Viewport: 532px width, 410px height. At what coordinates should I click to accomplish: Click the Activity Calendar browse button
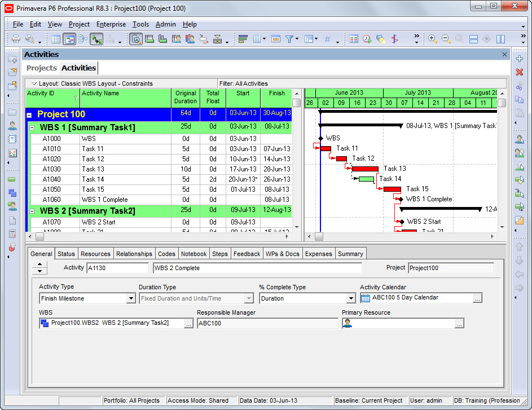tap(477, 298)
